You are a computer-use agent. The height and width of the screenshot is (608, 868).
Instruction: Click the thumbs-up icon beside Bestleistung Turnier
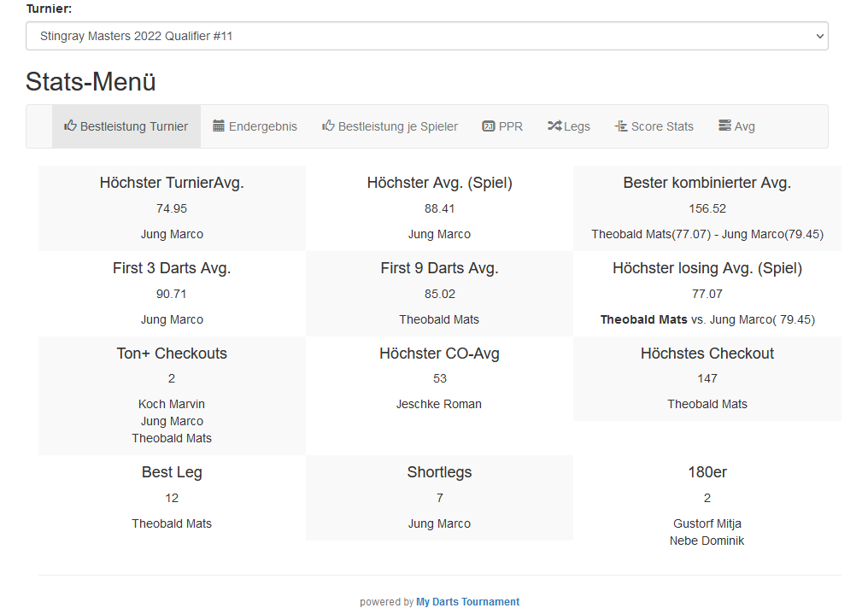click(70, 126)
